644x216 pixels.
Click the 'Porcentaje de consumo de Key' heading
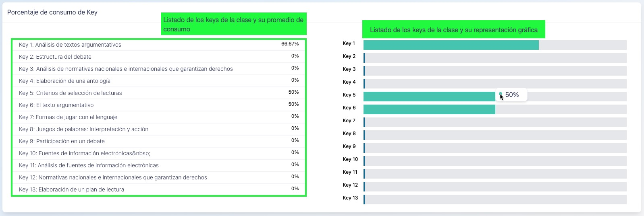(52, 12)
